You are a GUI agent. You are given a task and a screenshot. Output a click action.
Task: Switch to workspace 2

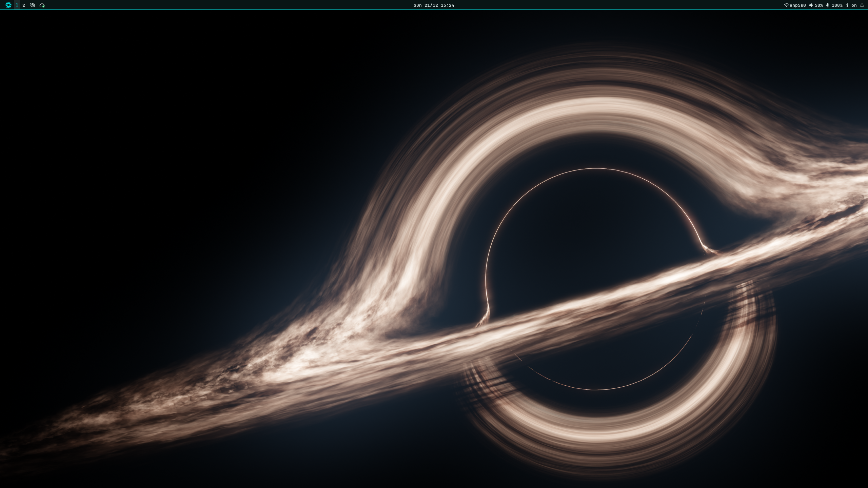click(24, 5)
